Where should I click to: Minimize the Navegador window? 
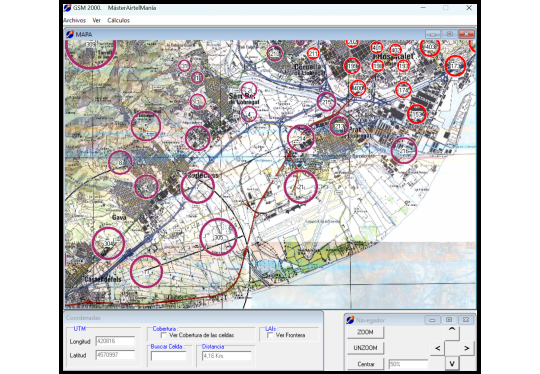tap(433, 320)
